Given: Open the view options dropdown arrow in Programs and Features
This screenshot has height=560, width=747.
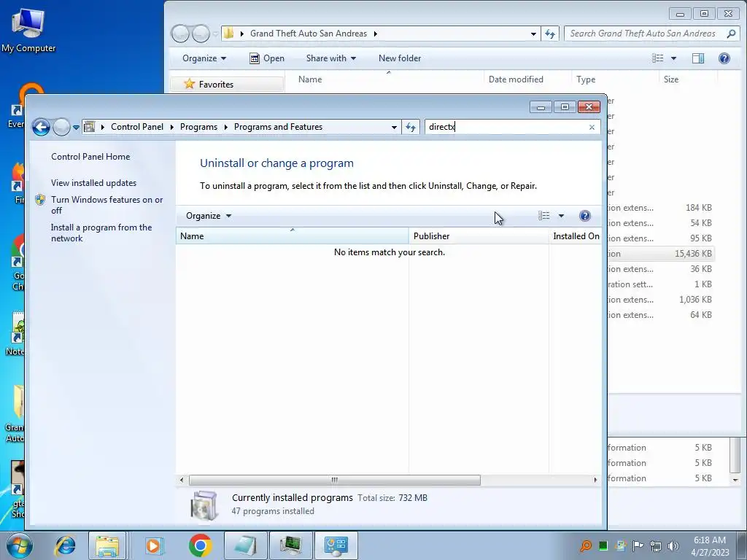Looking at the screenshot, I should pos(561,216).
